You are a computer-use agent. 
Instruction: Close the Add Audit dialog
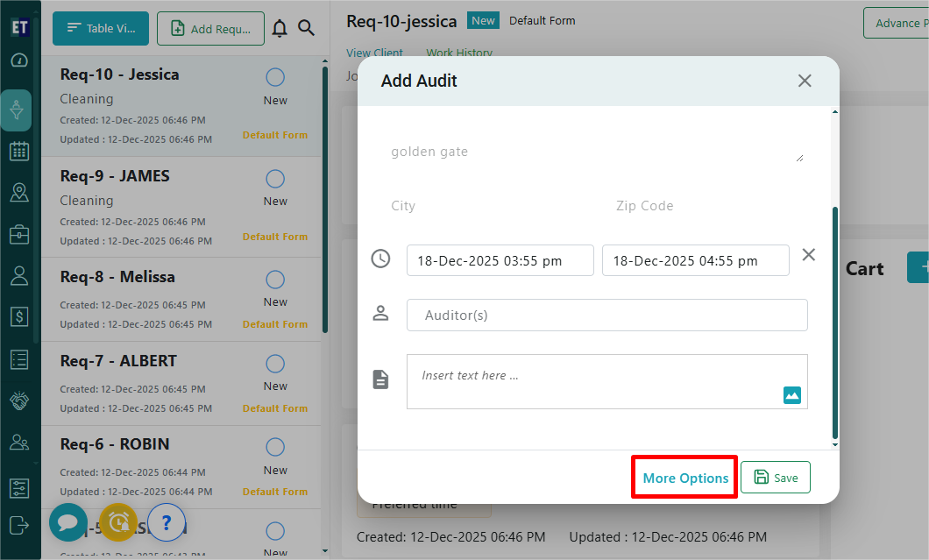(804, 81)
